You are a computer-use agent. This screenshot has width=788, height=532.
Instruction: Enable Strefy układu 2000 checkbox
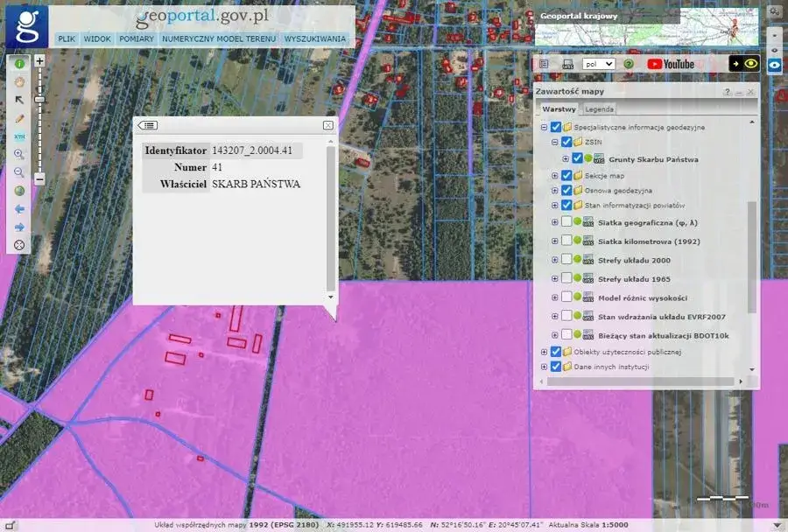tap(566, 260)
